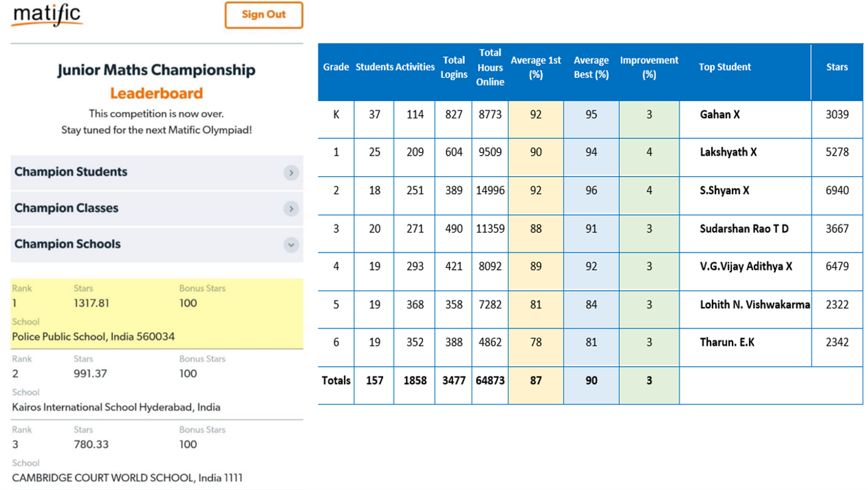Expand the Champion Classes chevron
This screenshot has height=490, width=868.
tap(292, 209)
